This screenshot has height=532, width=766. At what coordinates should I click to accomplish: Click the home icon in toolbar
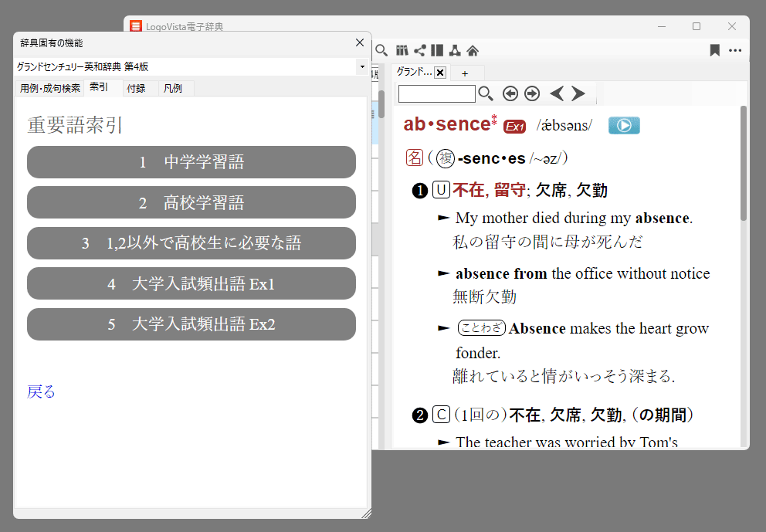tap(473, 51)
